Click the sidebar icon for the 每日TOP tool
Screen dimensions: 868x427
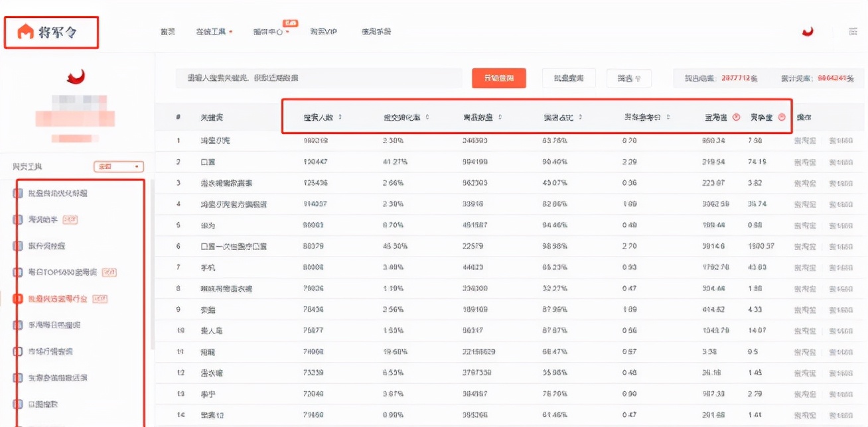[18, 273]
